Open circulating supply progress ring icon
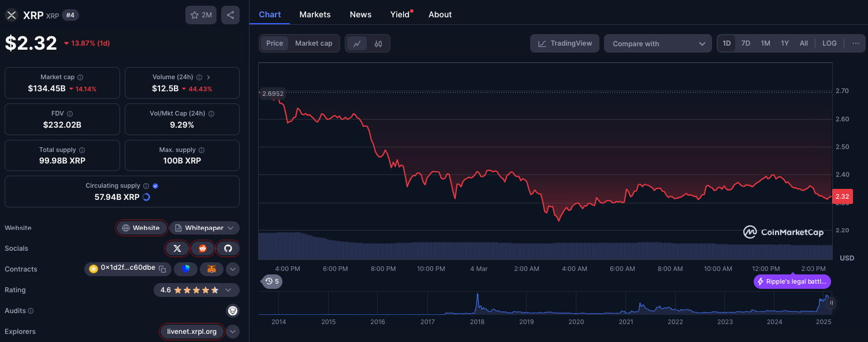The image size is (868, 342). click(x=146, y=197)
